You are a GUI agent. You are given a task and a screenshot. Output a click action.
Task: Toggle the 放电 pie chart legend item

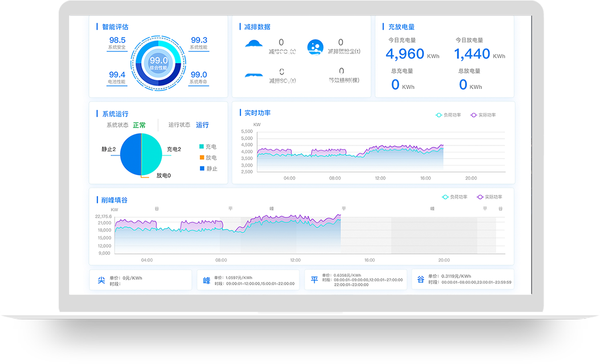pyautogui.click(x=208, y=157)
